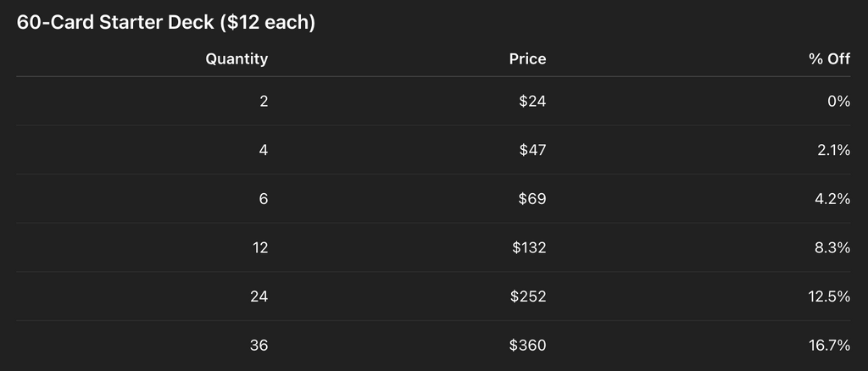Select the 0% discount cell

838,102
